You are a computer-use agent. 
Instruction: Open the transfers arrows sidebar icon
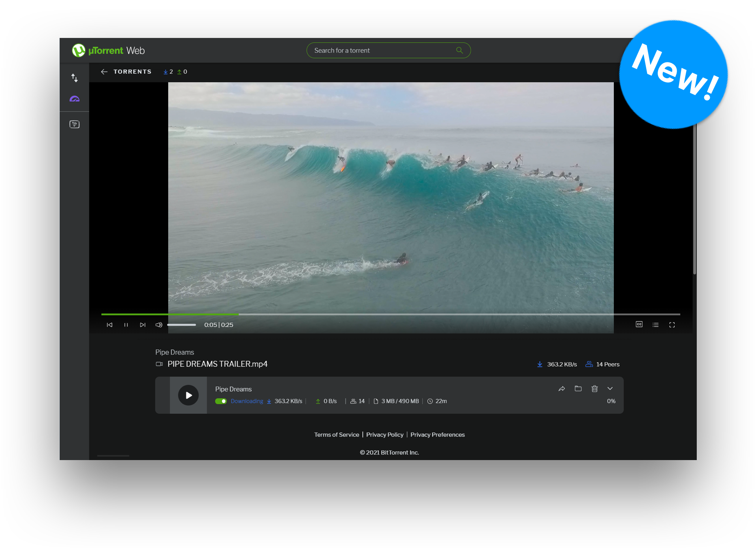click(x=74, y=78)
